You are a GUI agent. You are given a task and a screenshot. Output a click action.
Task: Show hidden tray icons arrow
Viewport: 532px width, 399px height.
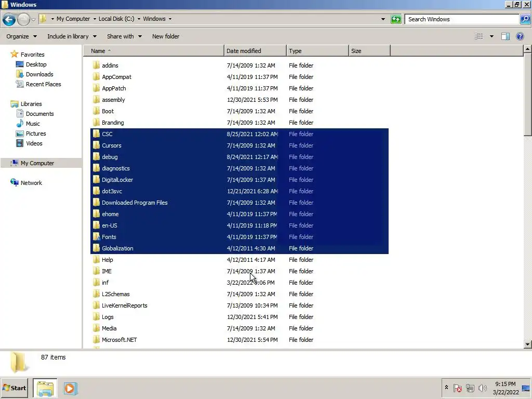446,388
